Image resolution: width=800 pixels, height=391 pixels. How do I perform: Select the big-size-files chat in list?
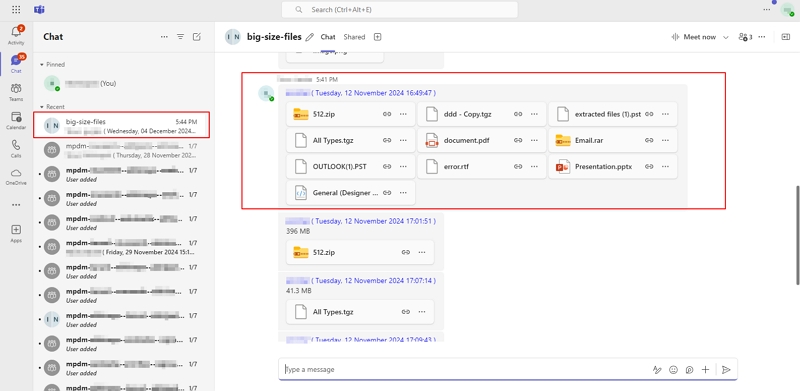pos(121,125)
